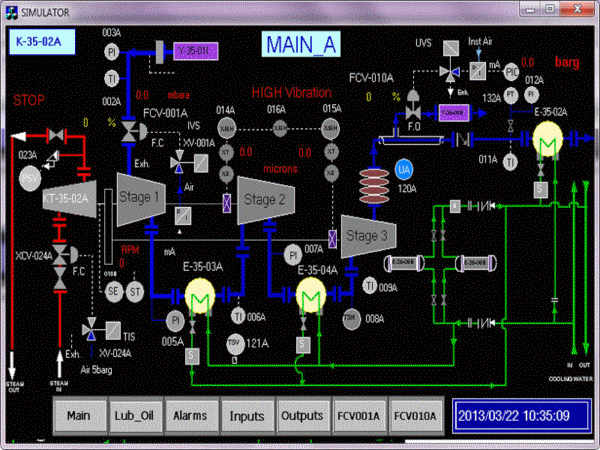
Task: Click the 016A vibration alarm bubble
Action: pyautogui.click(x=280, y=129)
